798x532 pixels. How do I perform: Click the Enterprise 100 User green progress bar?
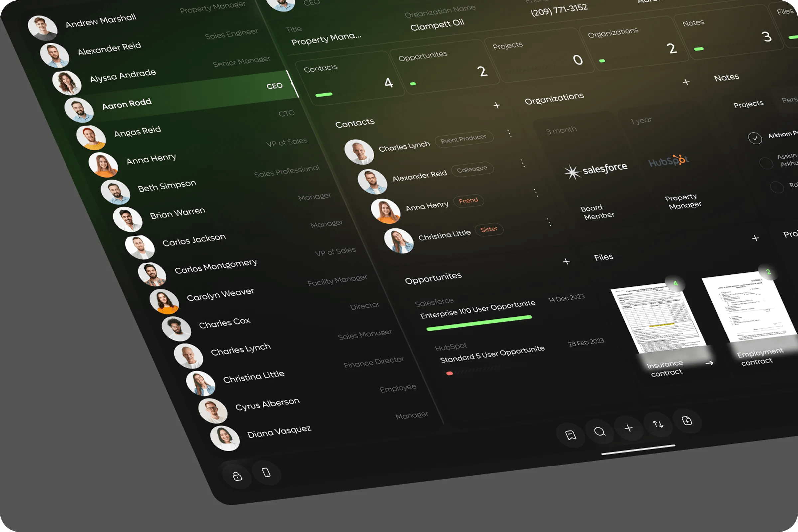pyautogui.click(x=479, y=323)
